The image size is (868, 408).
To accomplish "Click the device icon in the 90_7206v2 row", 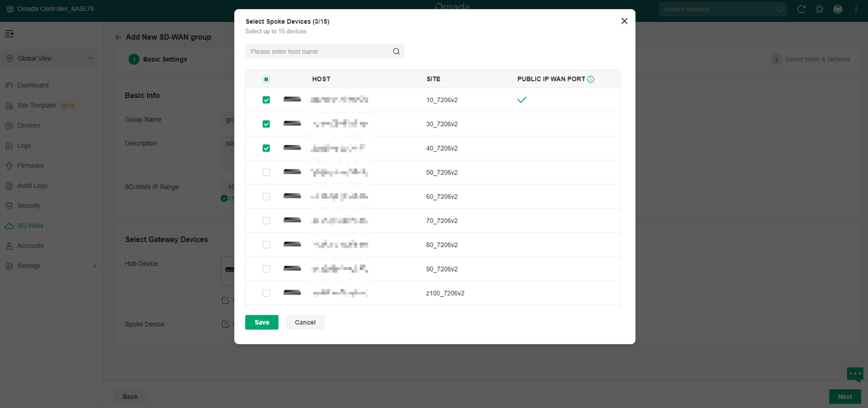I will 292,268.
